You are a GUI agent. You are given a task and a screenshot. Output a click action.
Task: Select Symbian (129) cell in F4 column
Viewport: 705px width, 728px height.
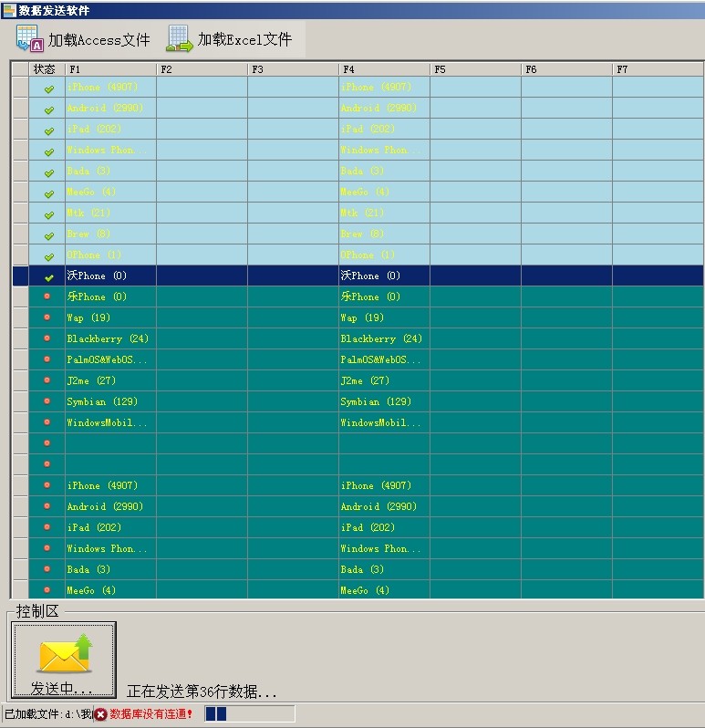coord(384,401)
